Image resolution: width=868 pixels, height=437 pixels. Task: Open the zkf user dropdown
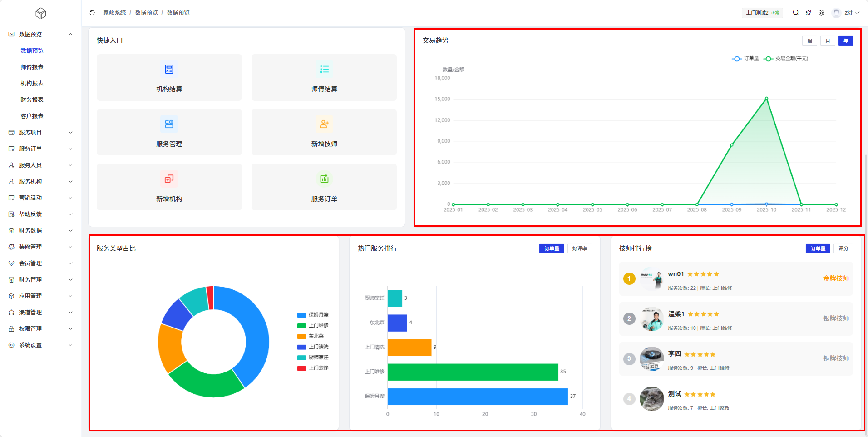pos(846,13)
